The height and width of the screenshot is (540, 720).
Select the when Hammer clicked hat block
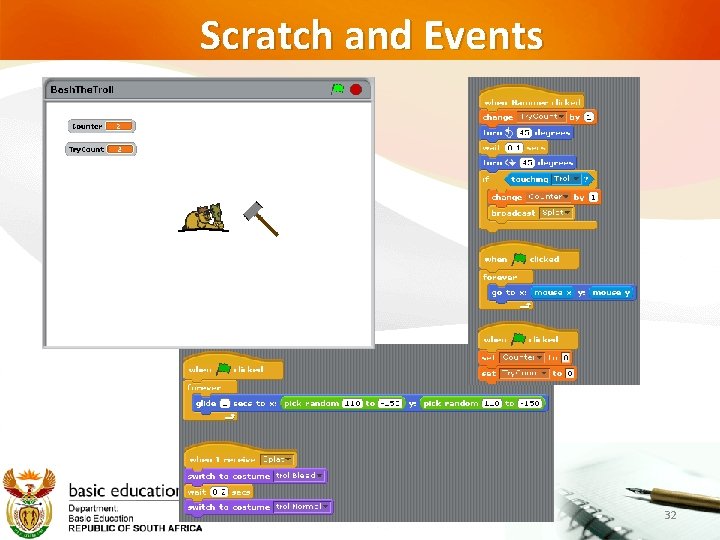[532, 99]
